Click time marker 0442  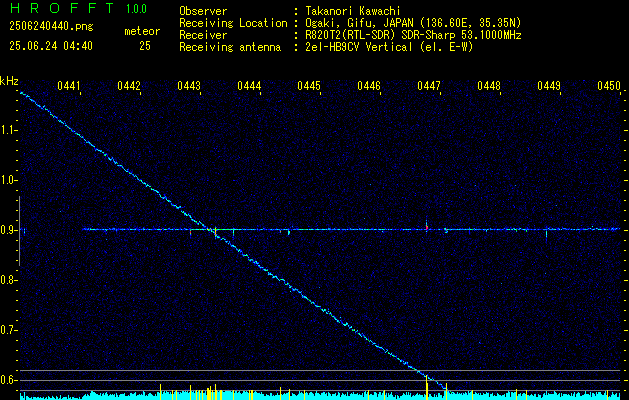129,85
